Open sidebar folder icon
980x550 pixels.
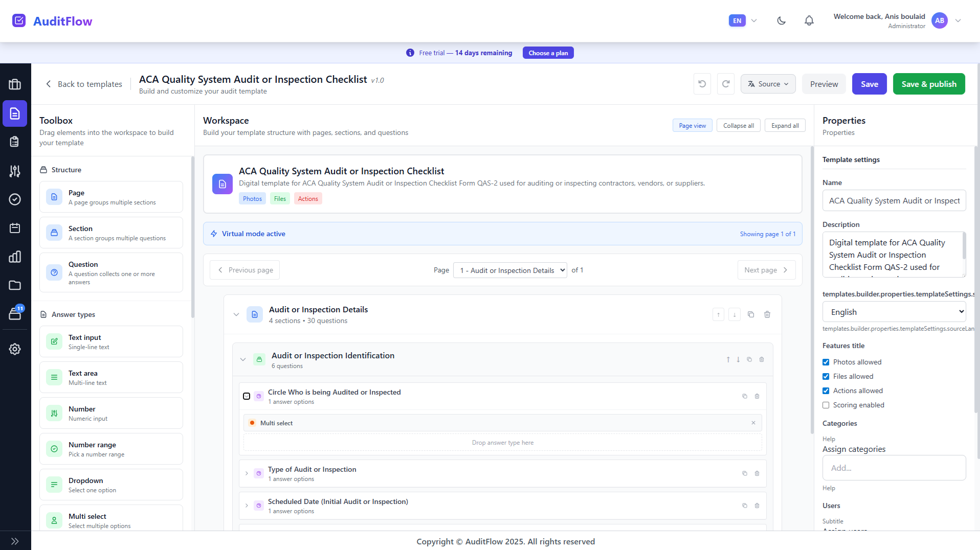pyautogui.click(x=15, y=285)
